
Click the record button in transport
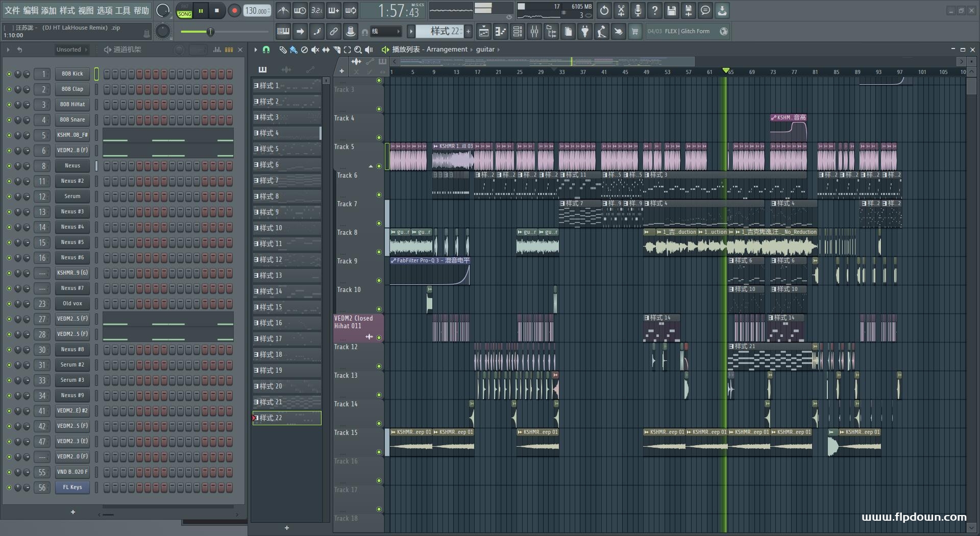(234, 10)
